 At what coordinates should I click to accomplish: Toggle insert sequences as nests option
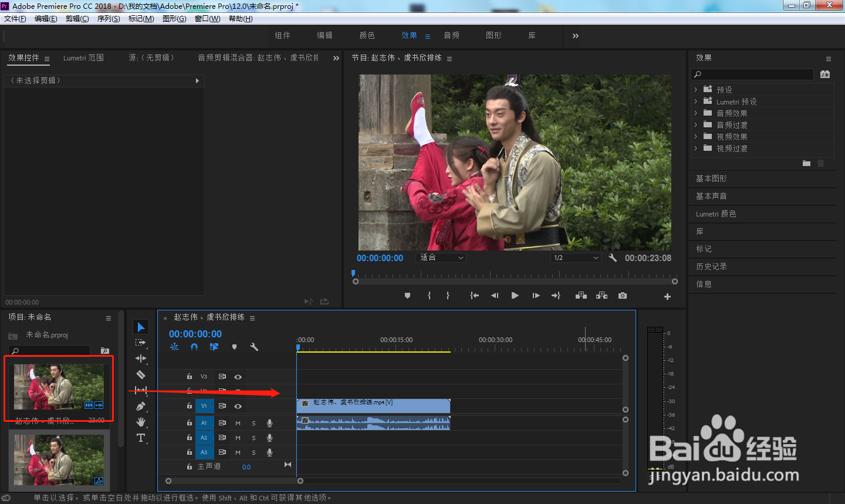[174, 347]
